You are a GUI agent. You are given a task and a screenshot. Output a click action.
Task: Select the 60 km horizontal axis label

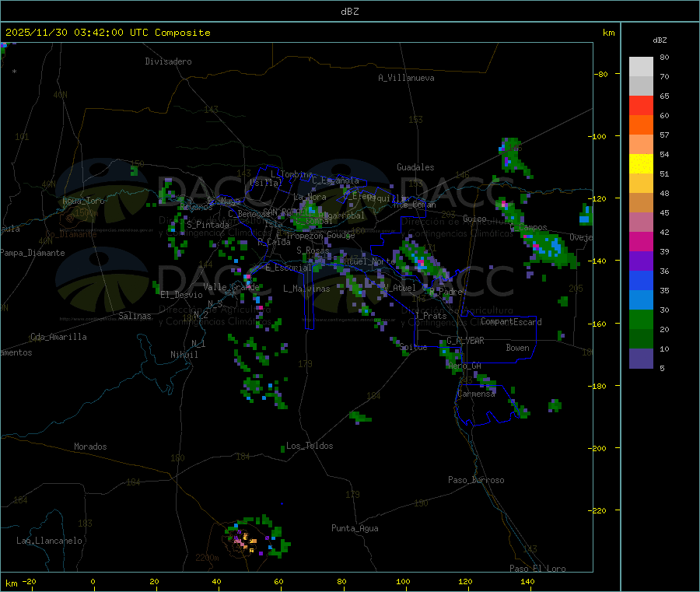tap(278, 581)
